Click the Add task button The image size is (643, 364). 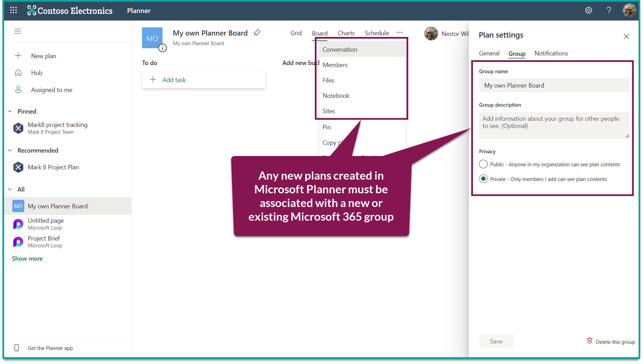coord(203,80)
